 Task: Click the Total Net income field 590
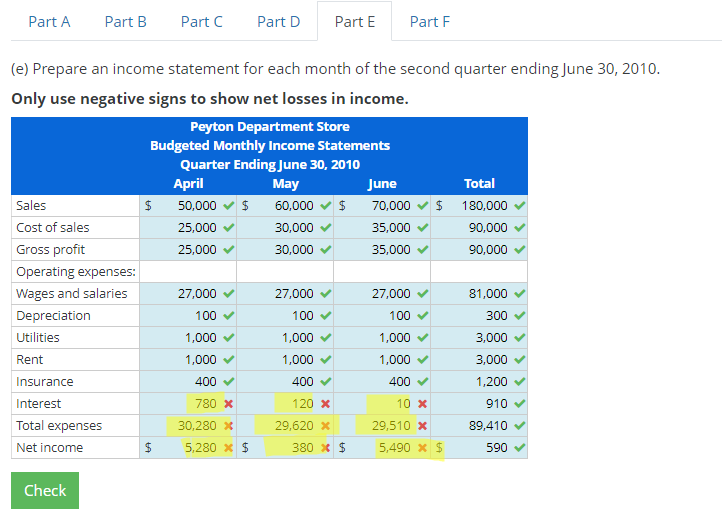[479, 447]
